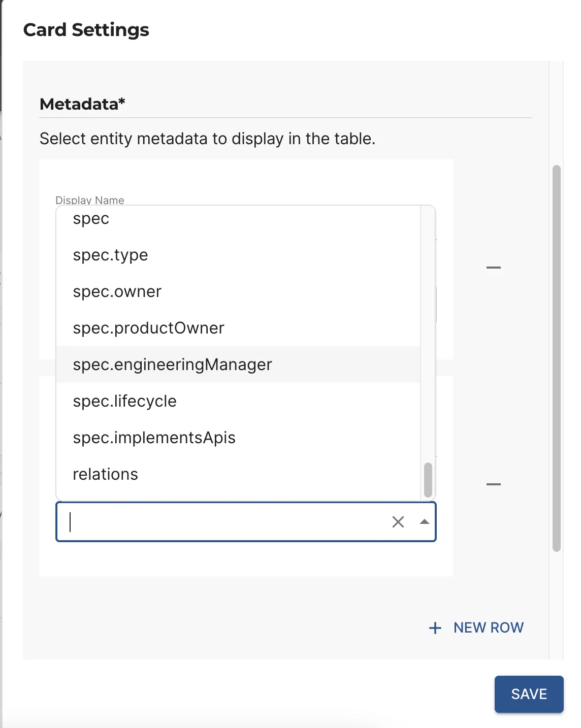Choose "spec.type" from the list

[111, 255]
